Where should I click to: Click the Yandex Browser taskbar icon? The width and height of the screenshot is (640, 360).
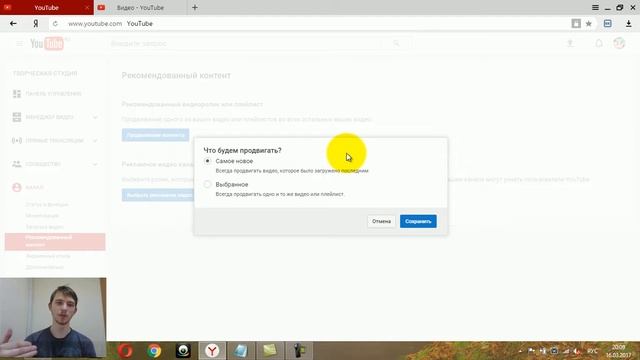point(212,351)
